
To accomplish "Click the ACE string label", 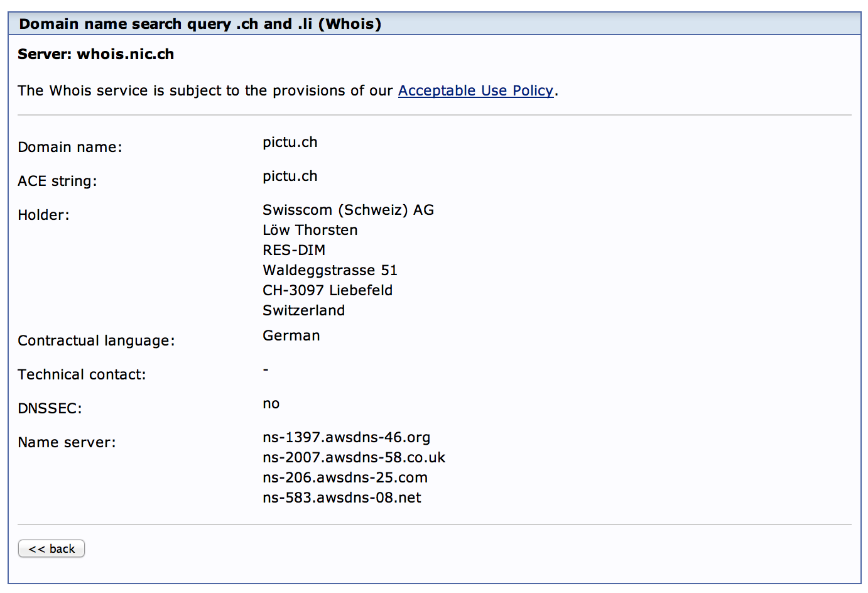I will pos(57,181).
